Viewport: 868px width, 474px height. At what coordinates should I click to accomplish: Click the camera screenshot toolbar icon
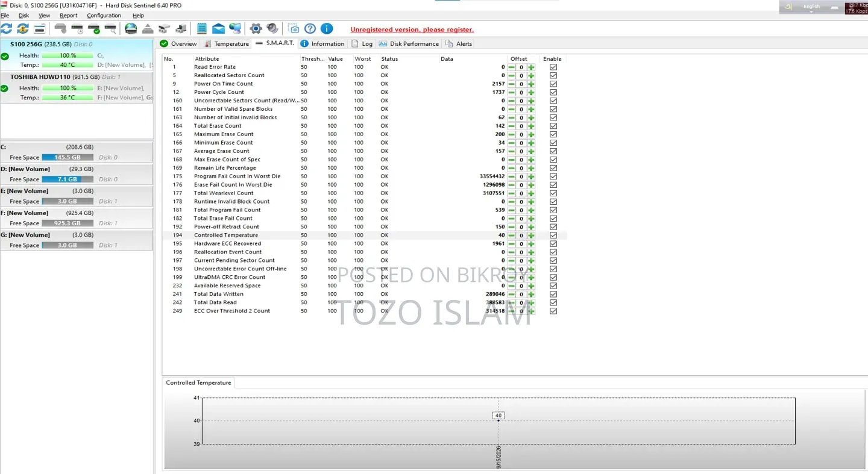pos(294,28)
